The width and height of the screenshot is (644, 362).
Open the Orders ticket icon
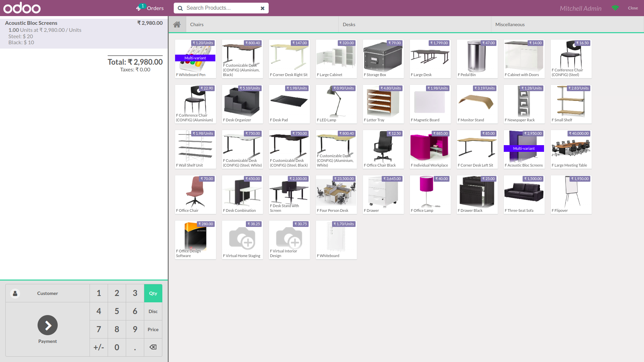(139, 8)
